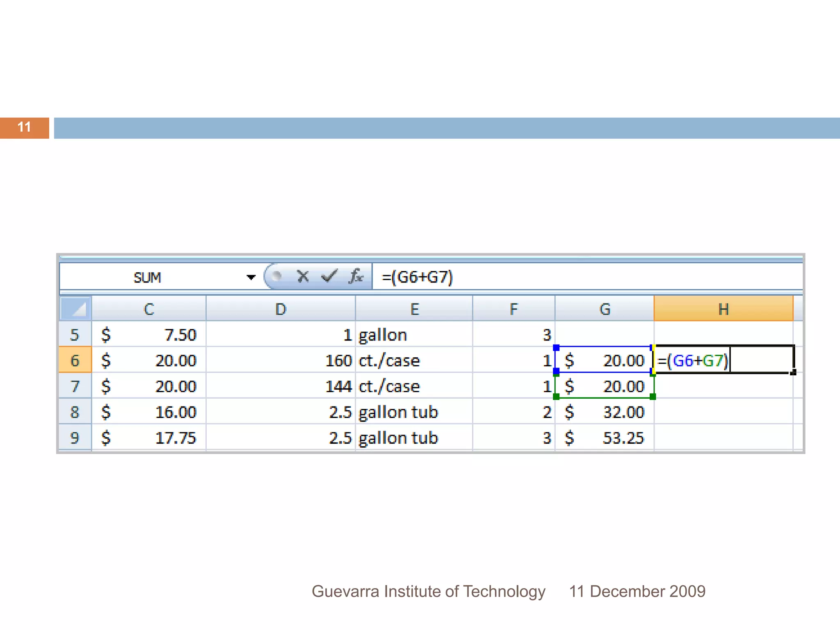The image size is (840, 630).
Task: Select column D header
Action: click(x=281, y=309)
